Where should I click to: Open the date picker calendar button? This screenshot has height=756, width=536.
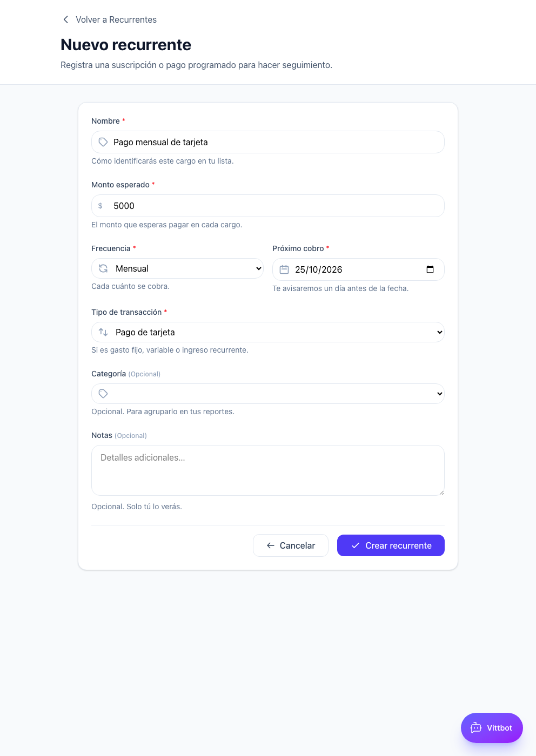(430, 269)
